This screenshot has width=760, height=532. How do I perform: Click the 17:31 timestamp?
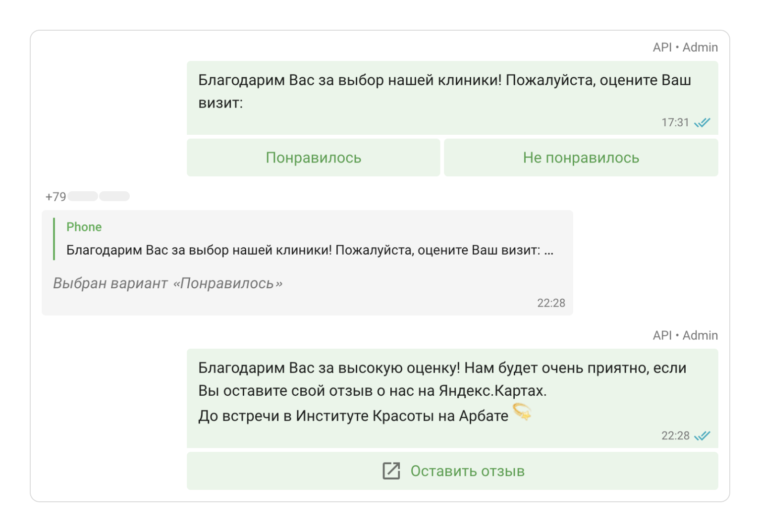coord(676,122)
